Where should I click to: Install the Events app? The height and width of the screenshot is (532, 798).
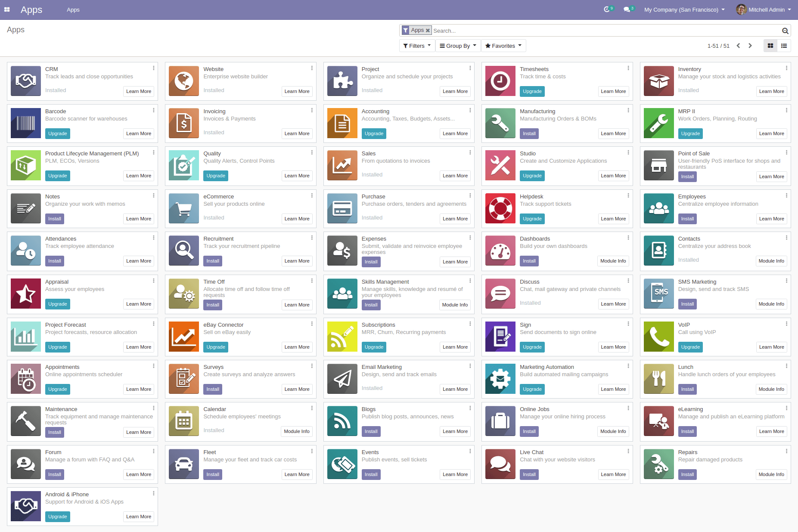[371, 474]
